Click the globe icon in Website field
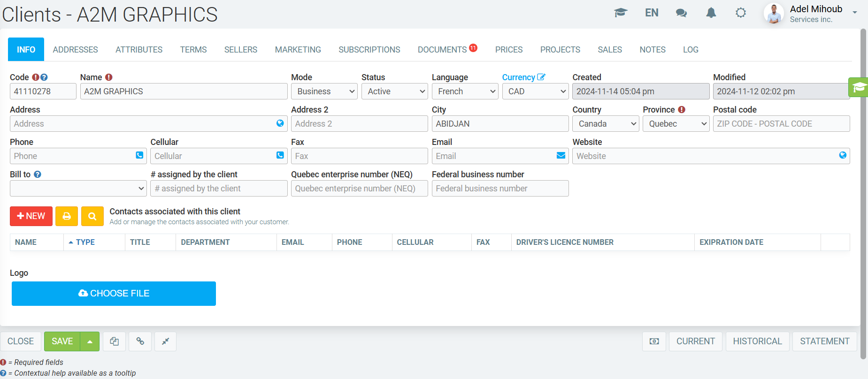Image resolution: width=868 pixels, height=379 pixels. pyautogui.click(x=843, y=155)
